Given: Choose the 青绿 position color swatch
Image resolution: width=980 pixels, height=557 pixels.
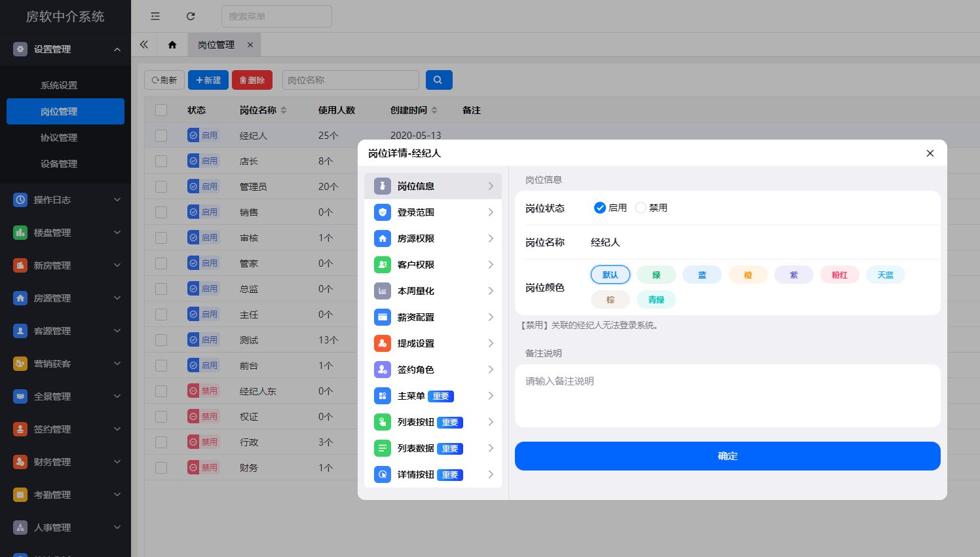Looking at the screenshot, I should tap(656, 299).
